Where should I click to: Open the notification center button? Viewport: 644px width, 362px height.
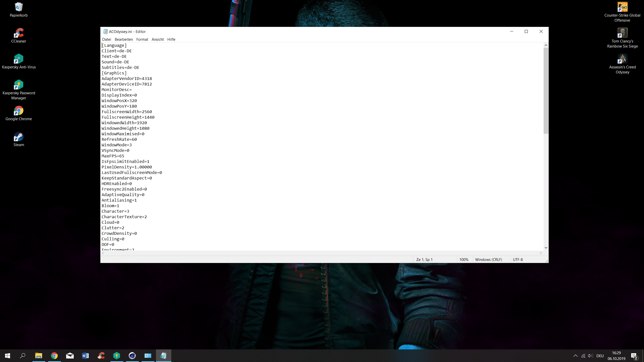(x=634, y=356)
